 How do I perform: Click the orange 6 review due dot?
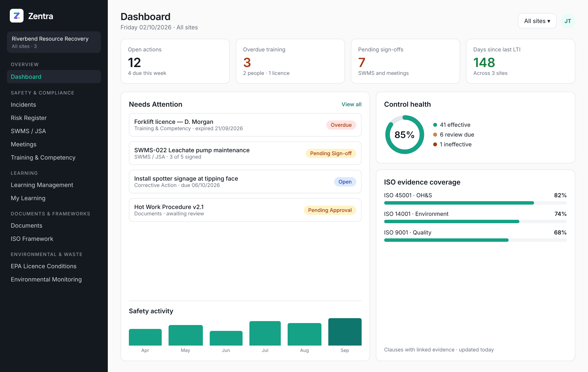point(435,135)
